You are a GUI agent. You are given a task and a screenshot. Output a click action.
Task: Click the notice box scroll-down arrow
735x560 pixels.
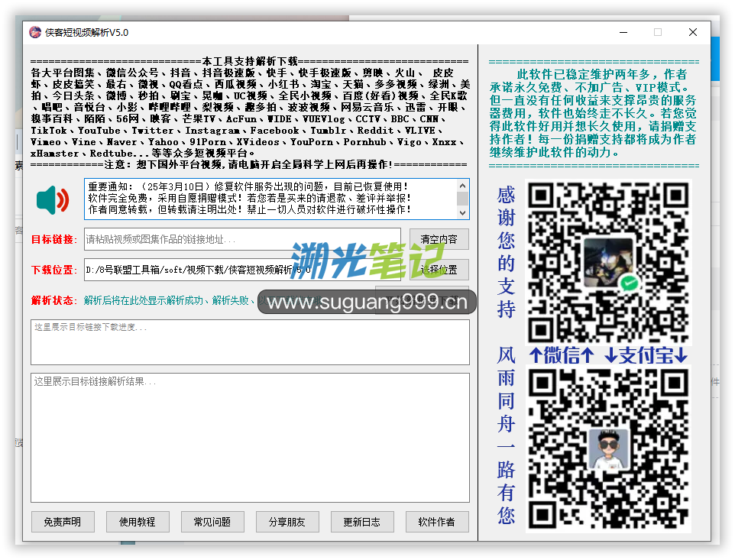[463, 212]
